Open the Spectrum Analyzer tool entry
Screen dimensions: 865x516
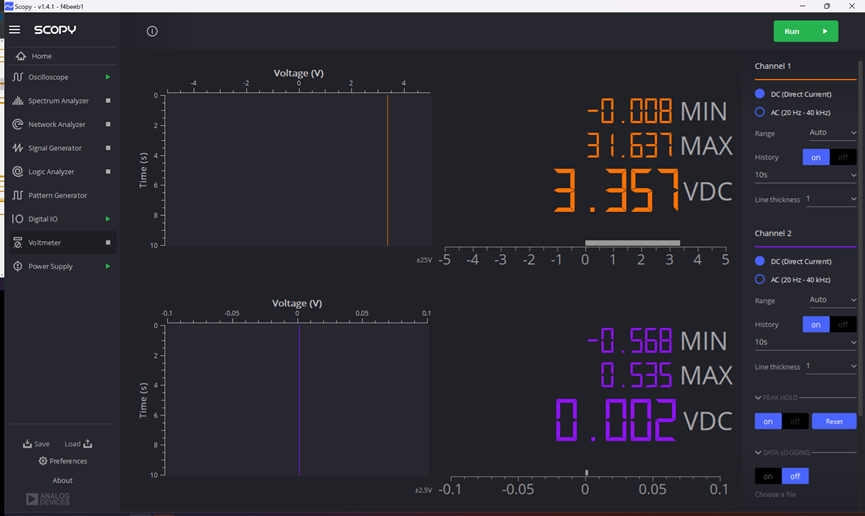[x=63, y=100]
